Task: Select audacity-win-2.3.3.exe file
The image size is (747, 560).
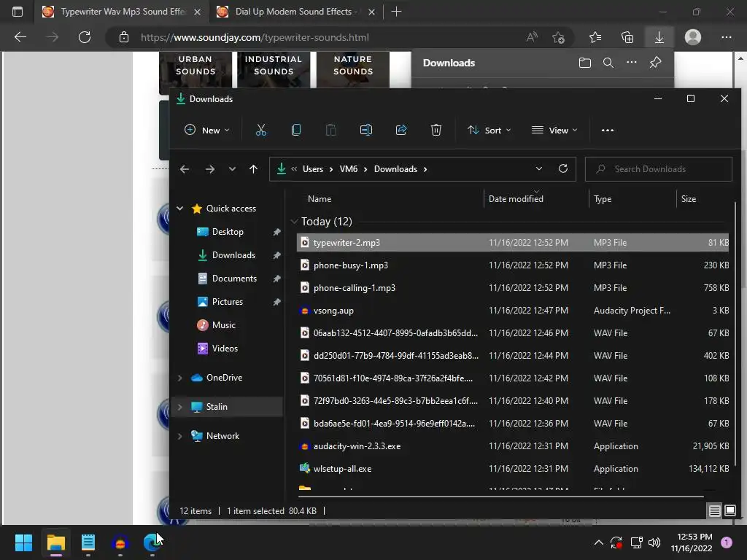Action: tap(513, 446)
